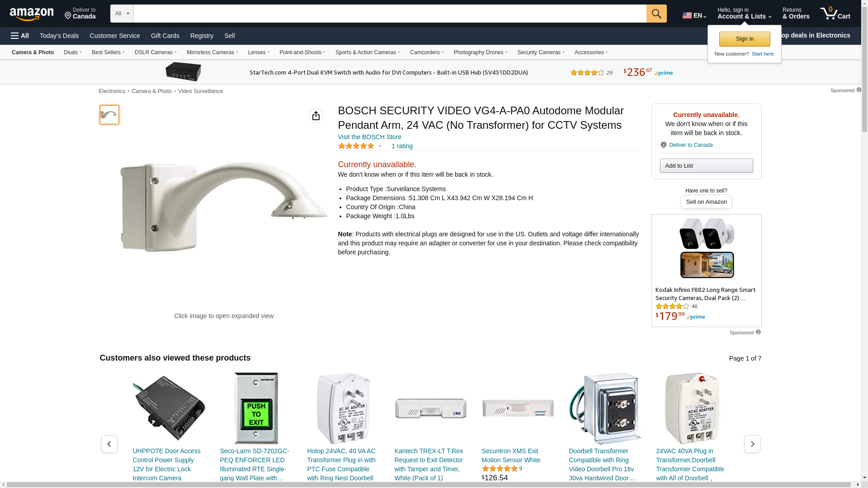This screenshot has height=488, width=868.
Task: Go to previous carousel page arrow
Action: 109,444
